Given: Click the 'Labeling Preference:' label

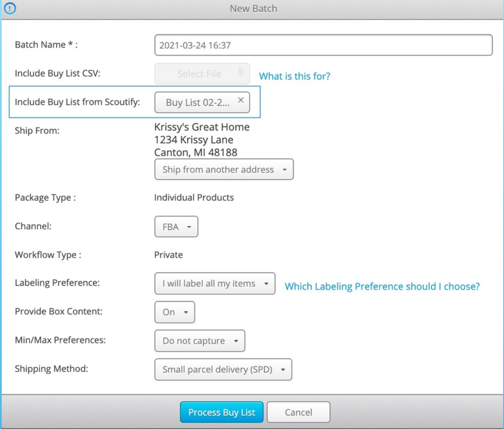Looking at the screenshot, I should pyautogui.click(x=57, y=283).
